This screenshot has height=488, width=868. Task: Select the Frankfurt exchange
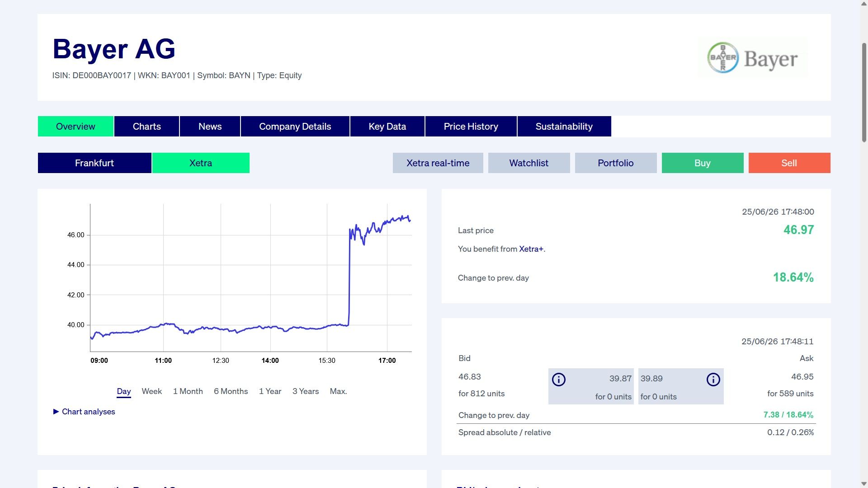(94, 163)
